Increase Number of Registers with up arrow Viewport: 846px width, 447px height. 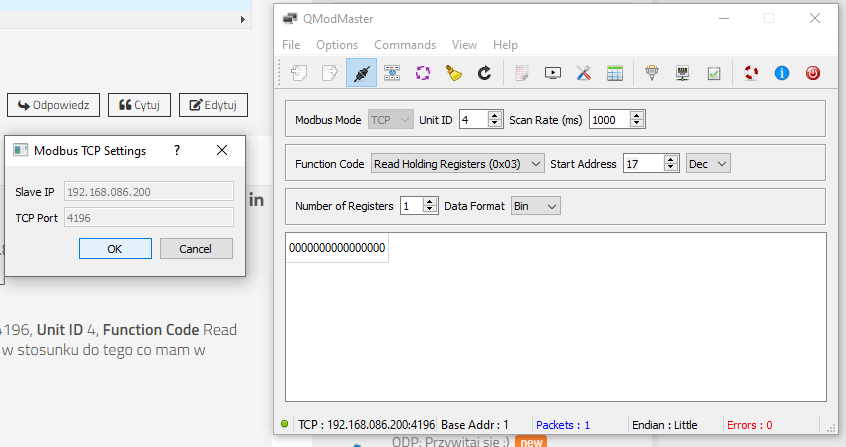[429, 201]
